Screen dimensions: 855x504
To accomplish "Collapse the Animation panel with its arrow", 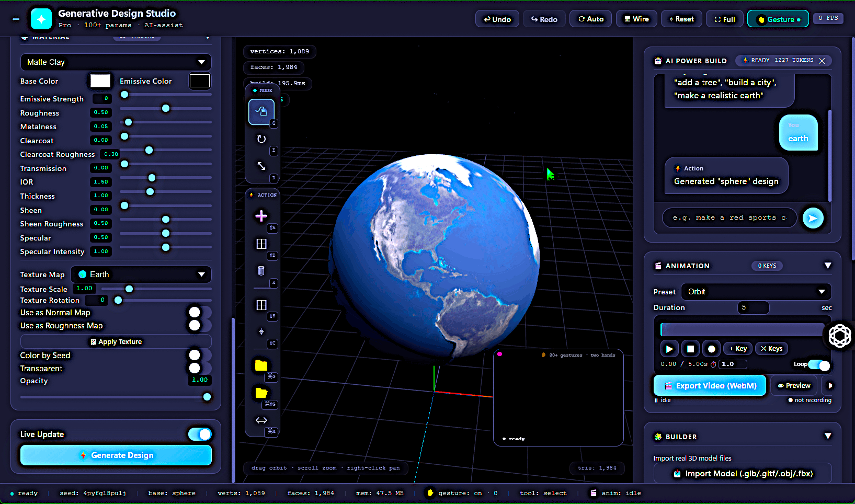I will tap(828, 266).
